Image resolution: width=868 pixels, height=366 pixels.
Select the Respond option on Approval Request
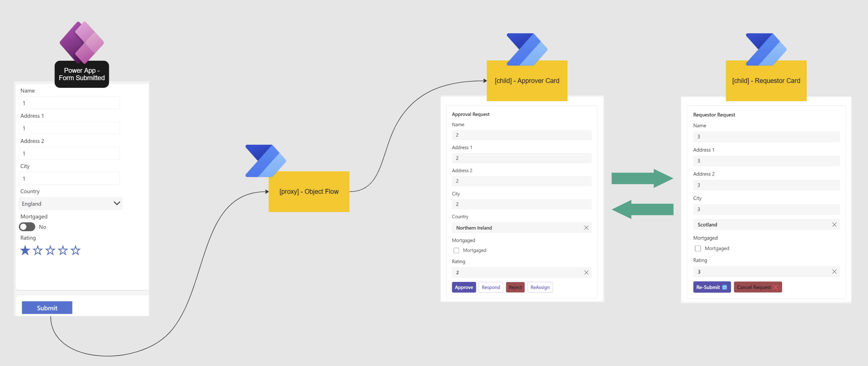[491, 287]
